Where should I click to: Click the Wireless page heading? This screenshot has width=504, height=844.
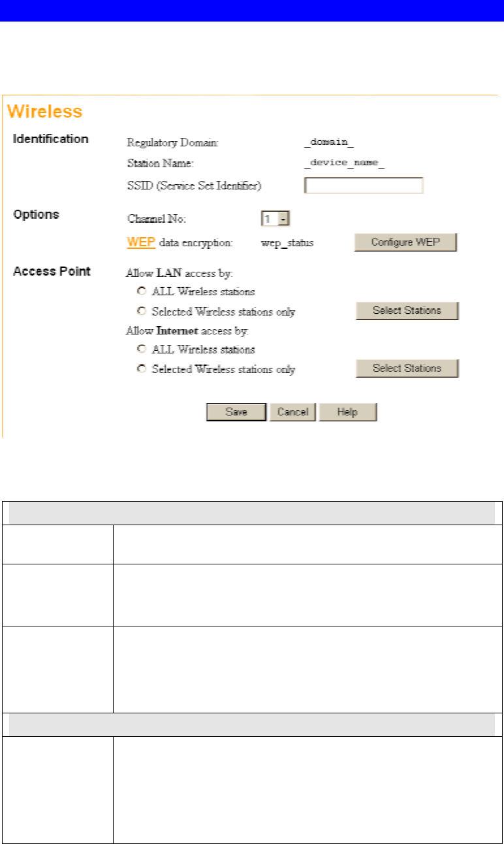[x=45, y=111]
